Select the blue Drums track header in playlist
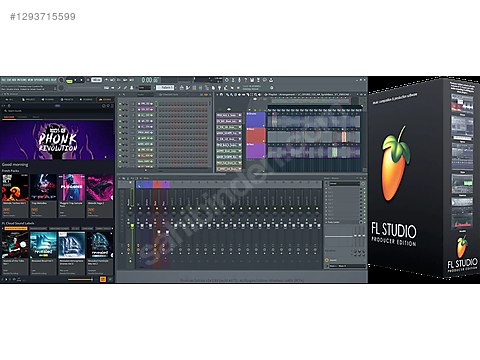The height and width of the screenshot is (360, 480). click(x=256, y=119)
